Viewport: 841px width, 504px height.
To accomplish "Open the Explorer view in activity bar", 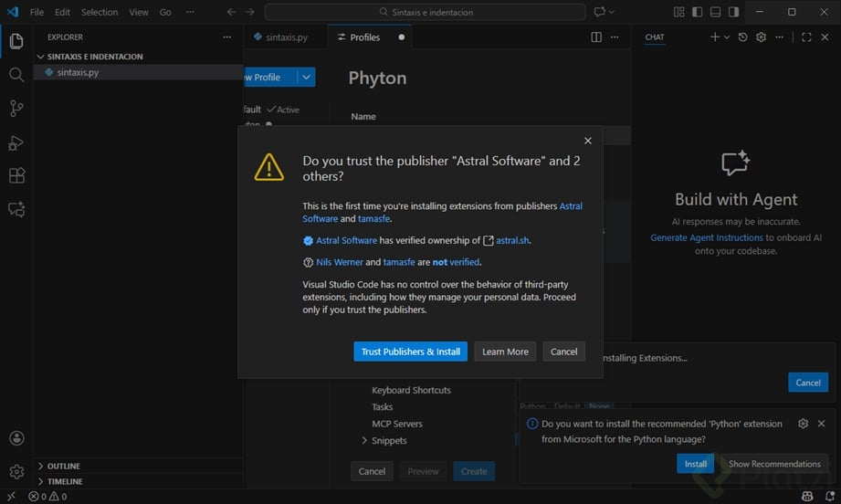I will point(16,41).
